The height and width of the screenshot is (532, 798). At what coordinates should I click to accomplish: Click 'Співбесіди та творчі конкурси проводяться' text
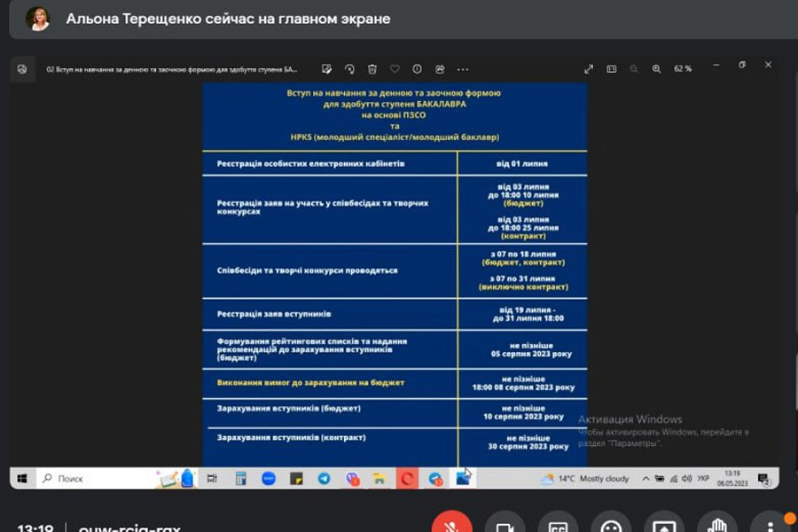(x=307, y=270)
